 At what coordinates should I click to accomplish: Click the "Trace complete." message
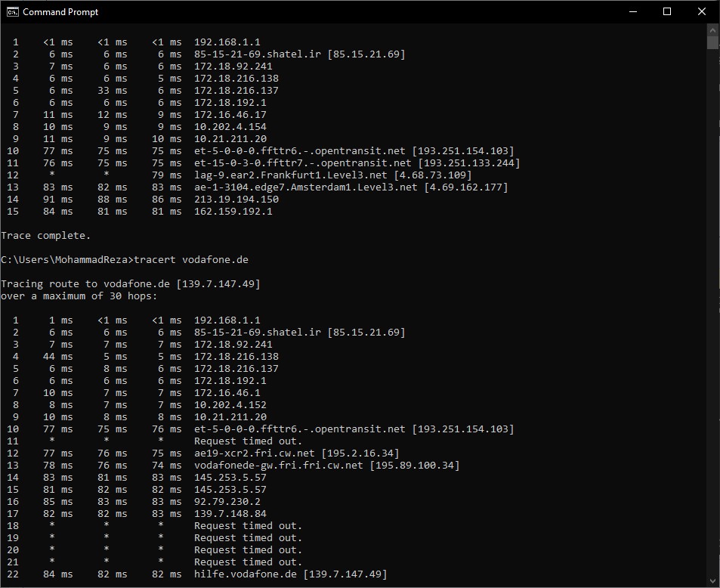(x=45, y=236)
